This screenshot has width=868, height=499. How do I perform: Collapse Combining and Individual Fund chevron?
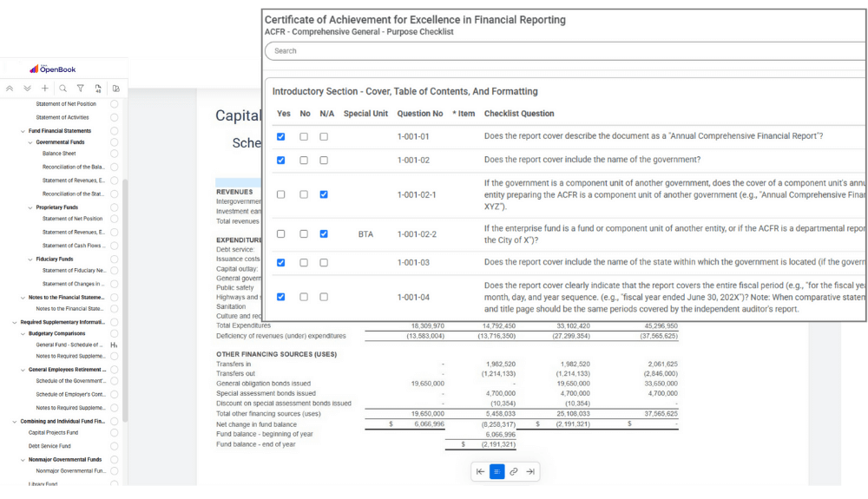point(15,422)
